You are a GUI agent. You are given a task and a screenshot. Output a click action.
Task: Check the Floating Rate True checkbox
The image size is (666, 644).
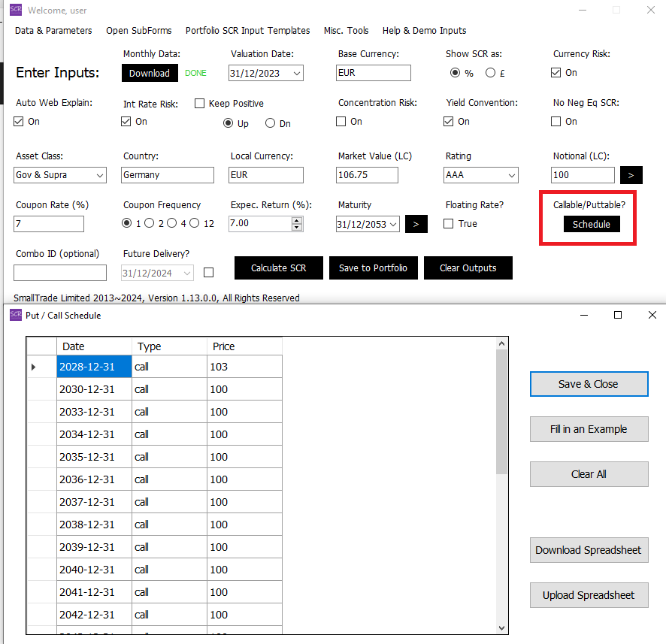click(x=449, y=224)
